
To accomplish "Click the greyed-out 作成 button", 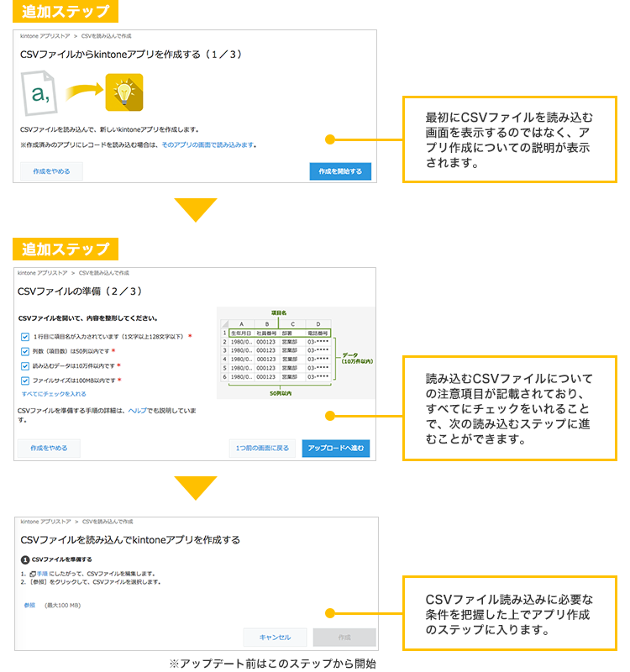I will (x=344, y=637).
